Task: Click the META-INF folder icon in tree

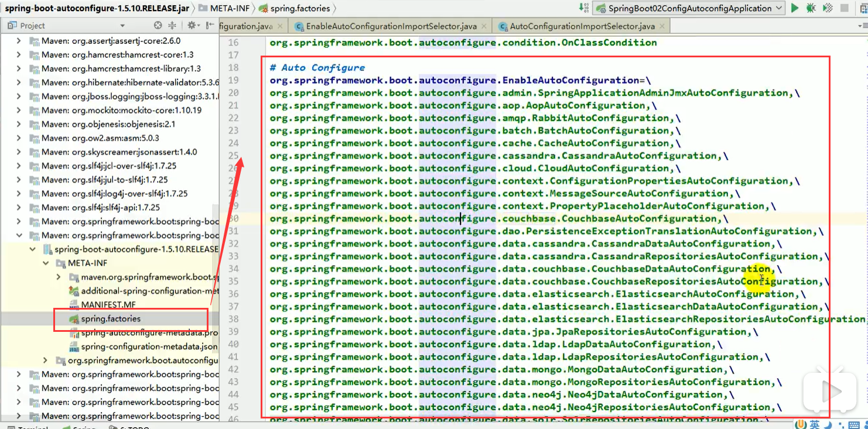Action: [x=60, y=263]
